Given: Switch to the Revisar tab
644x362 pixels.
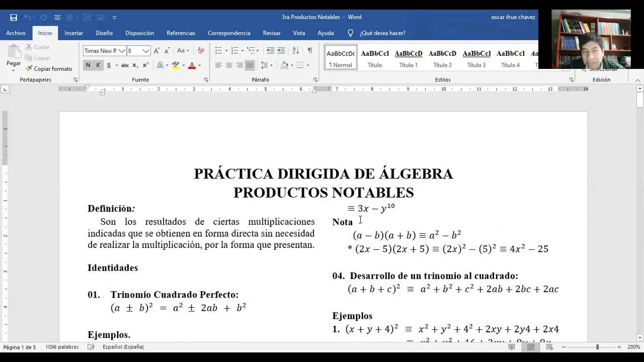Looking at the screenshot, I should (x=272, y=33).
